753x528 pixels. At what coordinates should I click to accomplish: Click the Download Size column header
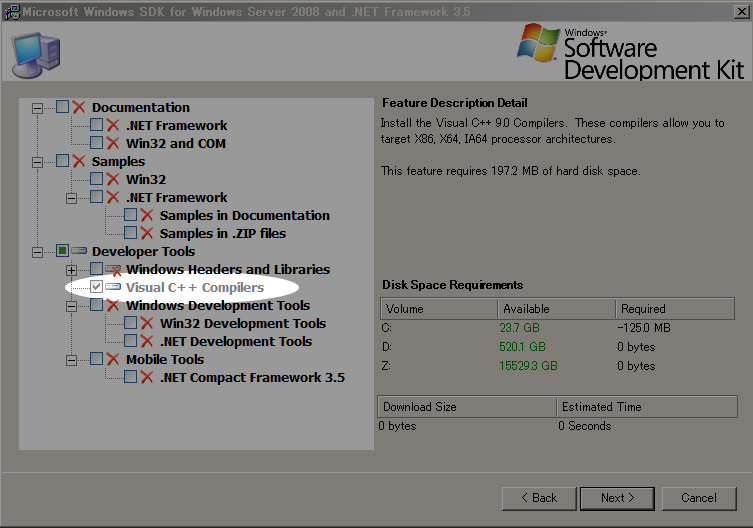467,407
